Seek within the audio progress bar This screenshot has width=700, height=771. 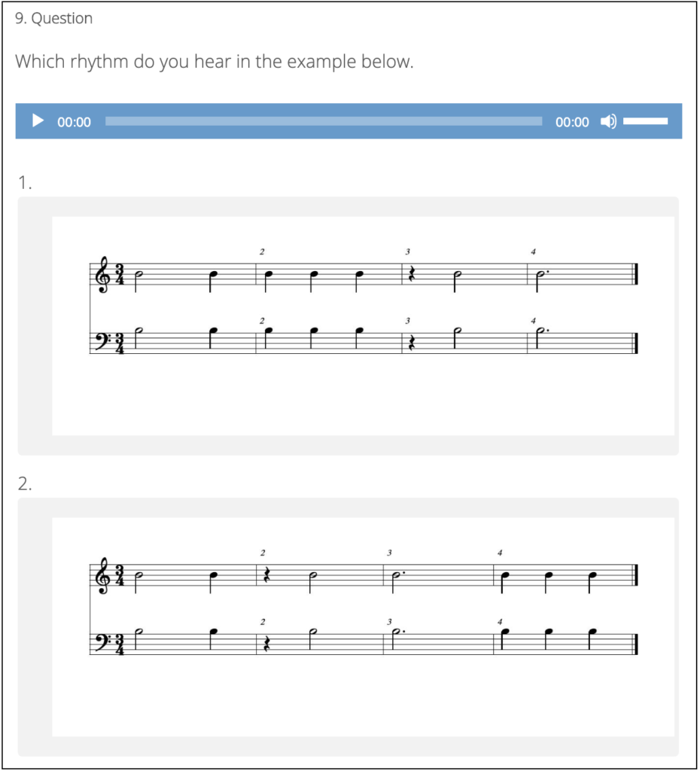(x=323, y=121)
